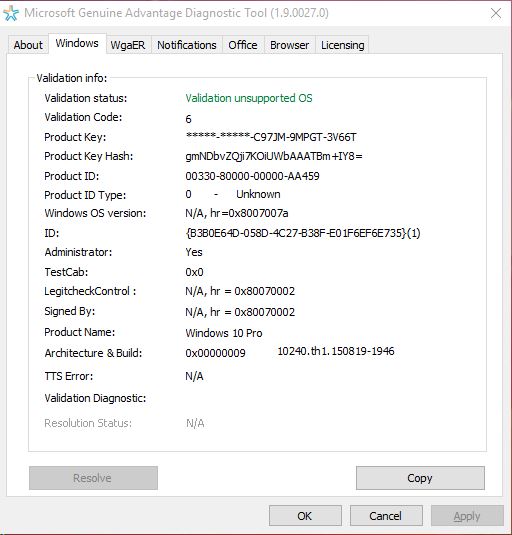Show the Licensing tab
This screenshot has width=512, height=535.
coord(342,45)
